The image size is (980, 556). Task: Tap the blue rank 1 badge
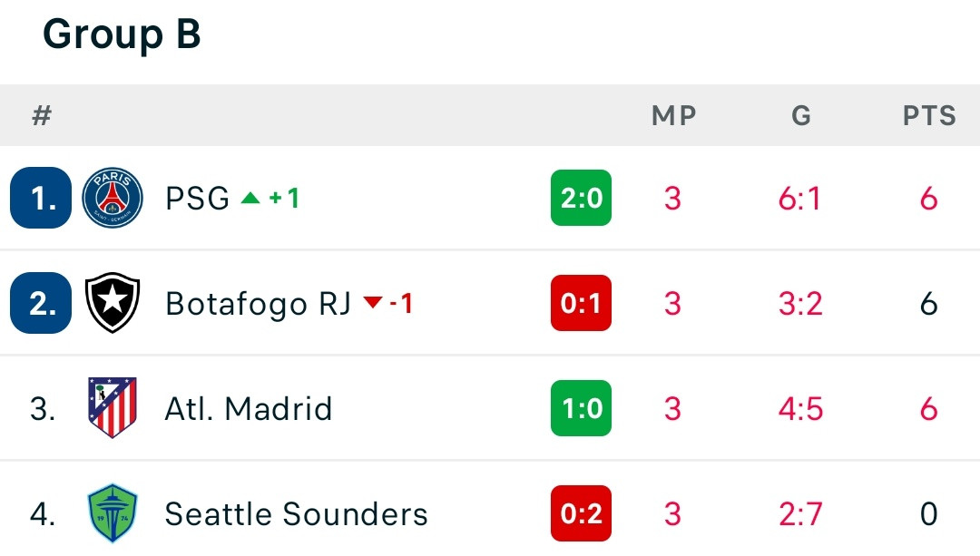tap(41, 198)
